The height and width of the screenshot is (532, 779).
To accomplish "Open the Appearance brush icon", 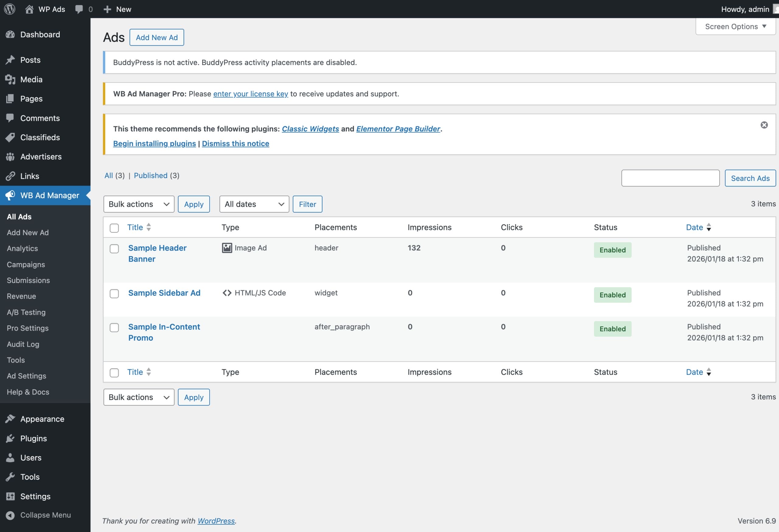I will pos(10,419).
